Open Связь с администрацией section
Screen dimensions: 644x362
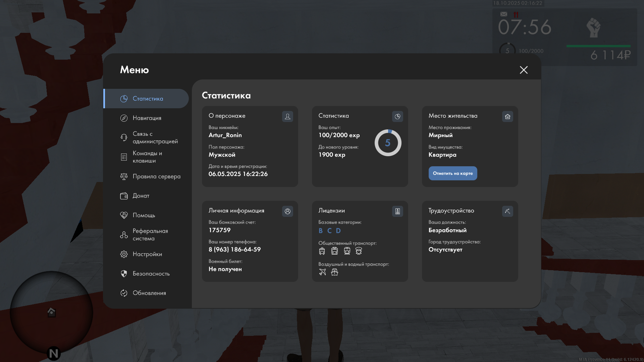click(x=155, y=137)
